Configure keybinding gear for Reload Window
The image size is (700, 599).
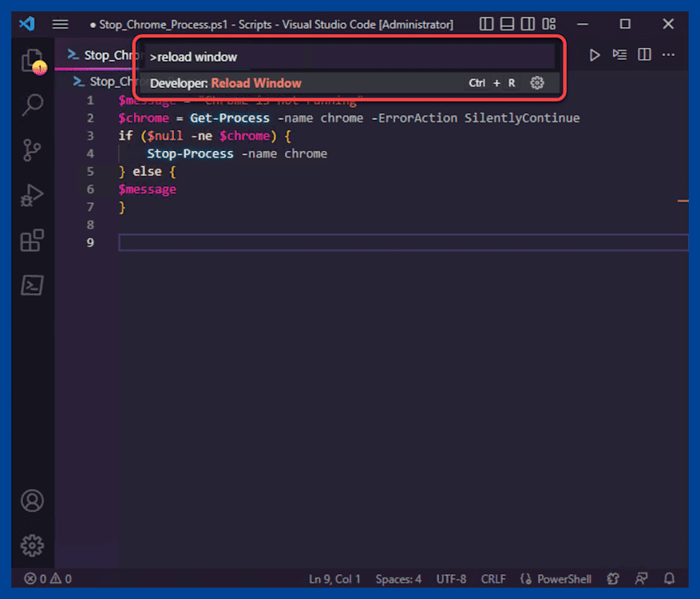coord(536,83)
